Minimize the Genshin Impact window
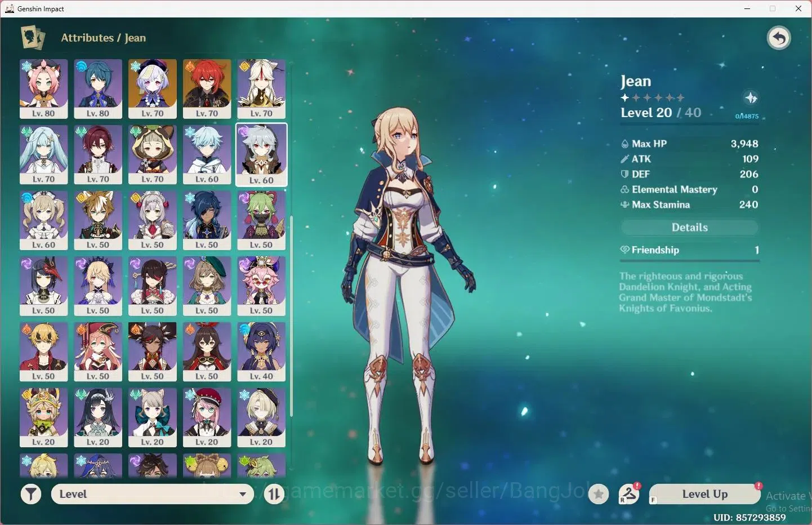 747,8
